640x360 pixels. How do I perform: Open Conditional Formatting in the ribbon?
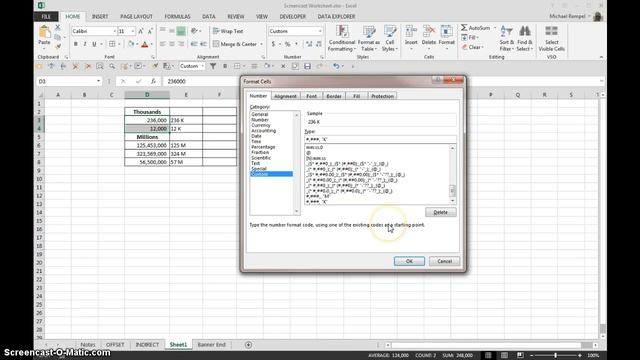342,38
